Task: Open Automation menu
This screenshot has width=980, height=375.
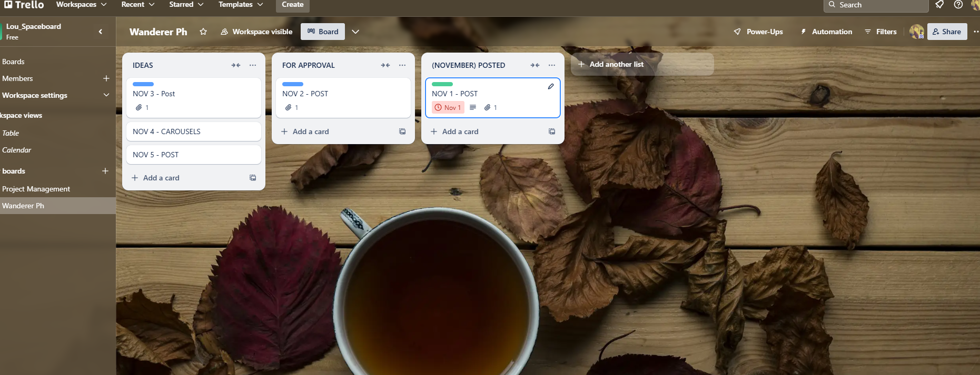Action: coord(826,32)
